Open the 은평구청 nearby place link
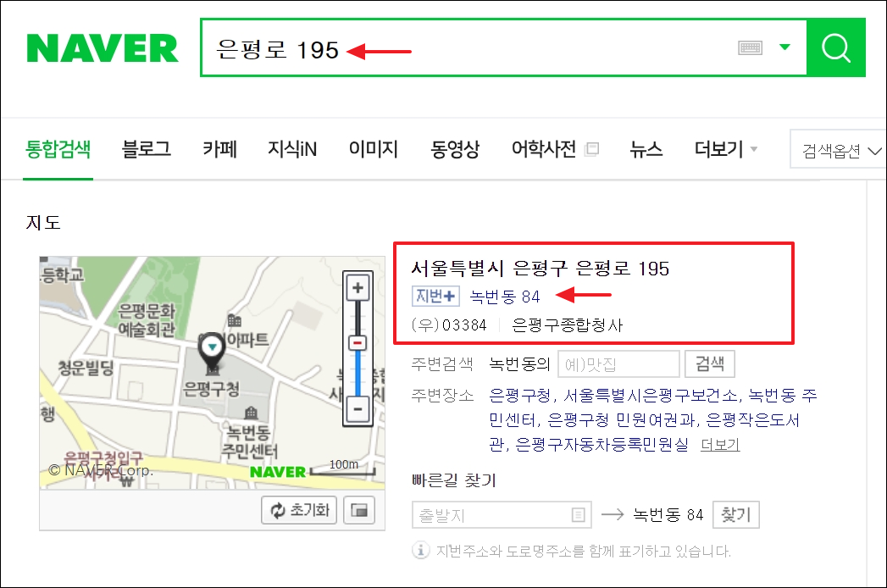 coord(518,395)
